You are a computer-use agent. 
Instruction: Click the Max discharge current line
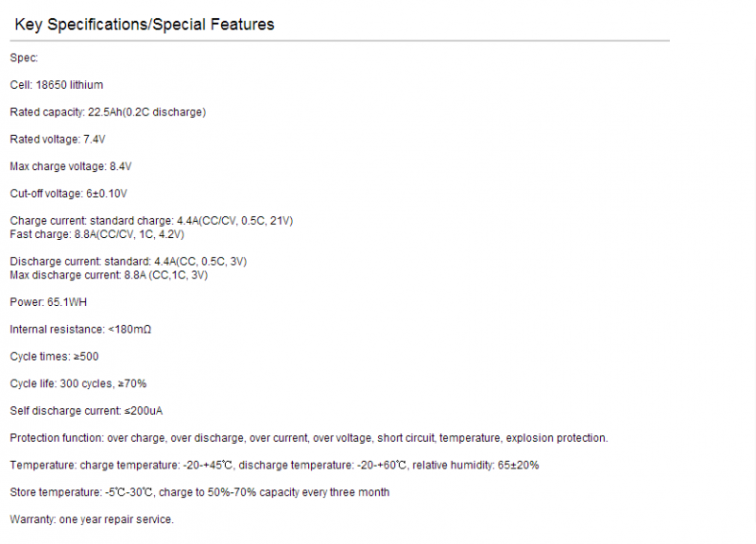point(109,275)
